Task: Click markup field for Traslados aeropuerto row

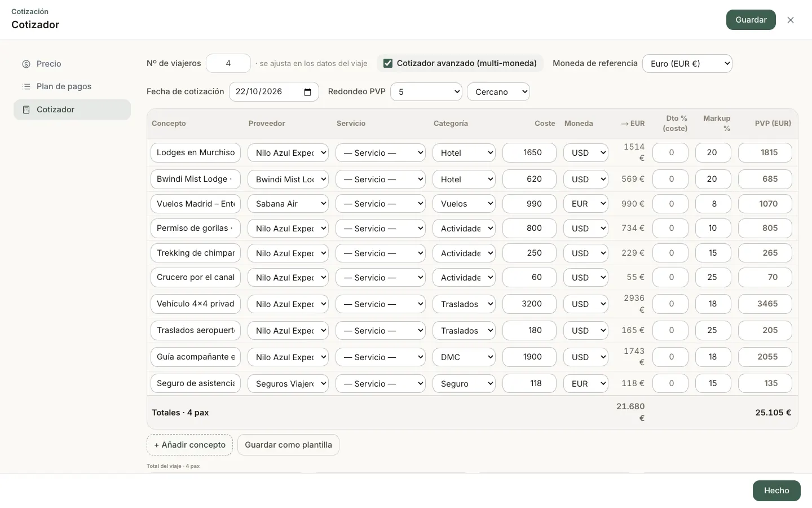Action: point(713,330)
